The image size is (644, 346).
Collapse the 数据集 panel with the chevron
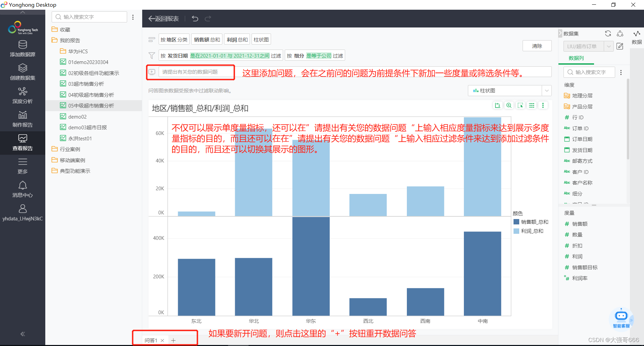click(x=560, y=33)
